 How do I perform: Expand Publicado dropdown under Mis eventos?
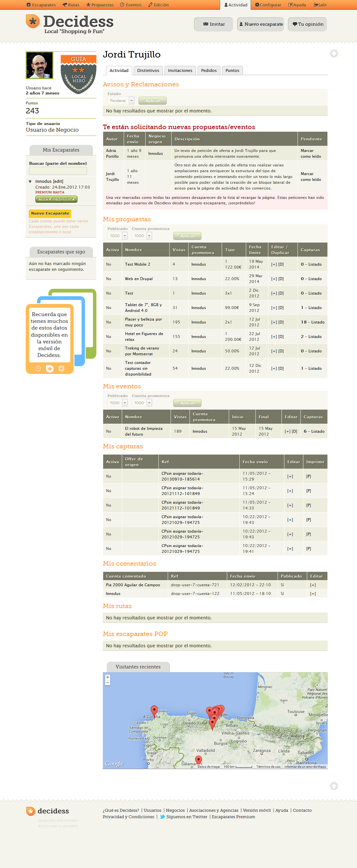[117, 403]
